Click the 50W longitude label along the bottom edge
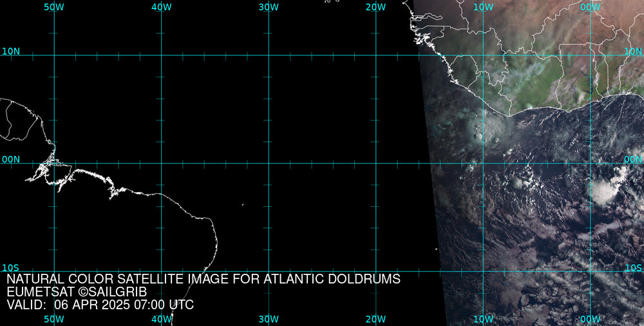Viewport: 644px width, 326px height. [54, 320]
